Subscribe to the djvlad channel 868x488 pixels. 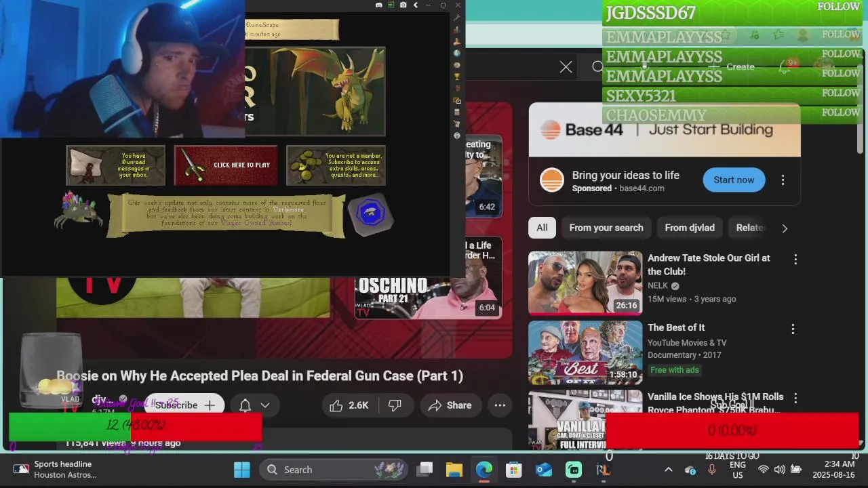(x=184, y=405)
